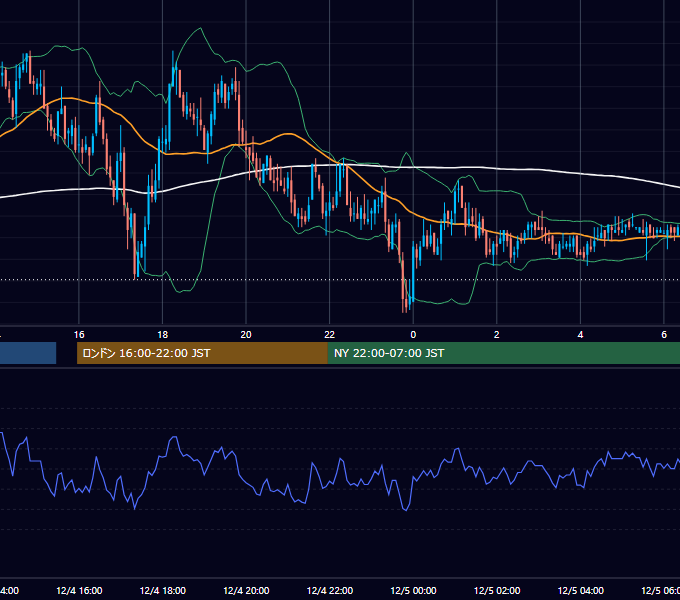
Task: Click the 12/5 02:00 date label
Action: (x=497, y=591)
